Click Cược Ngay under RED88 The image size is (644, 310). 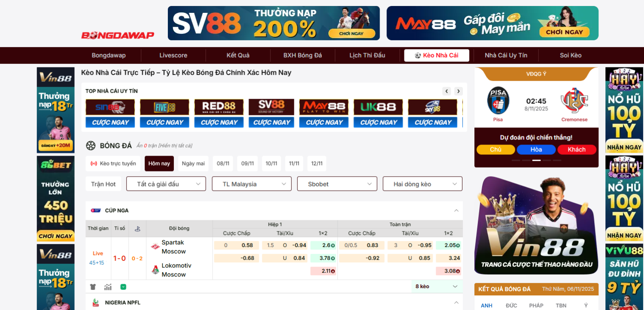(x=219, y=123)
